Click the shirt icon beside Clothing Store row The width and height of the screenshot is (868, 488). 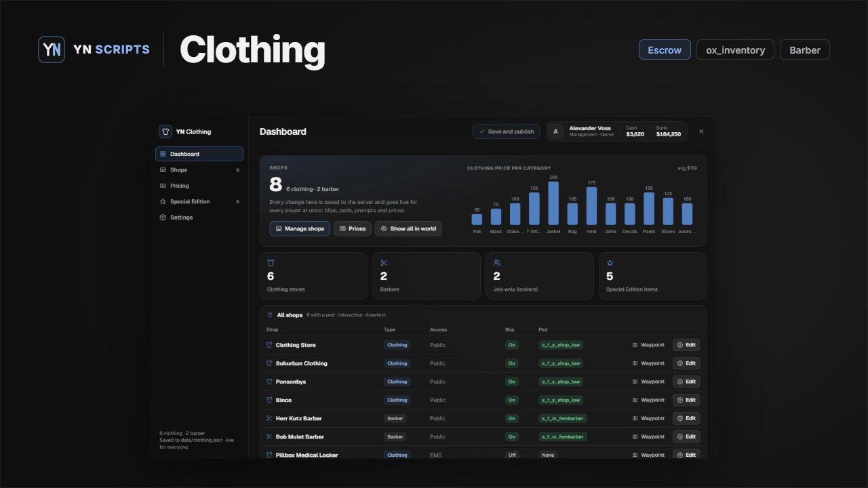point(269,345)
